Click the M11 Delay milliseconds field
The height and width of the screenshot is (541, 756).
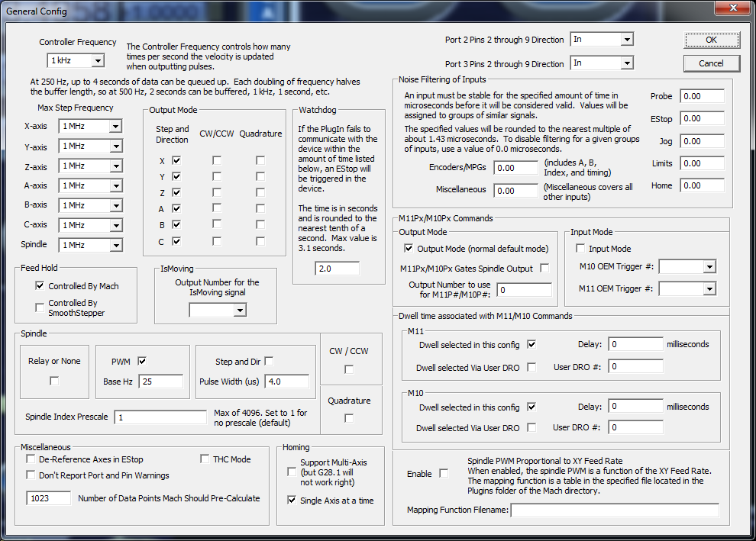coord(635,344)
